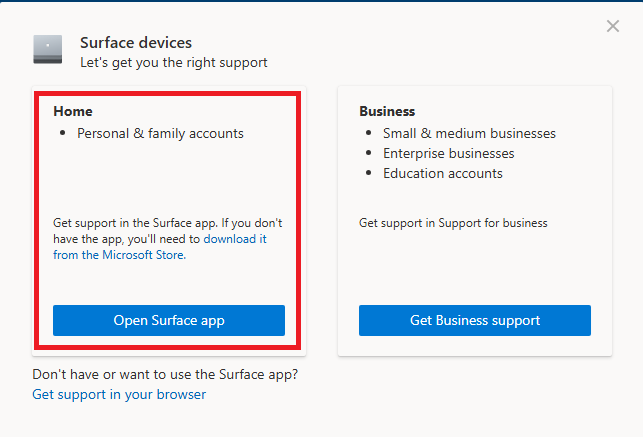Click the Surface device icon
Viewport: 643px width, 437px height.
[47, 50]
